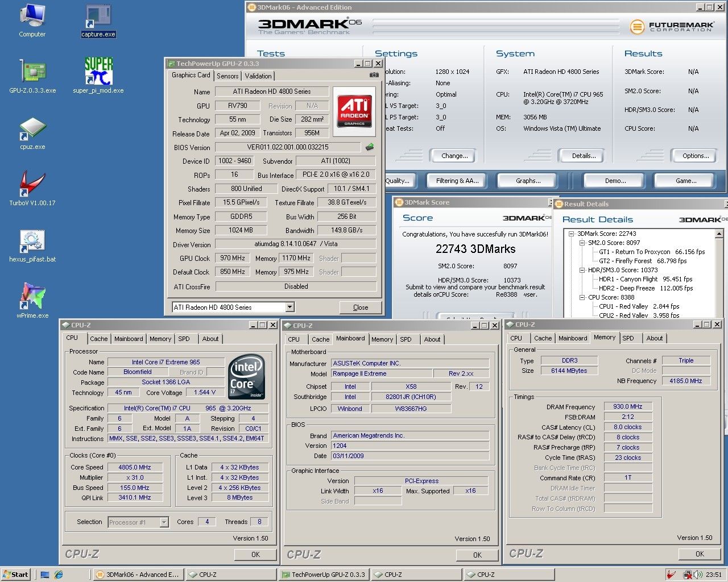The width and height of the screenshot is (728, 582).
Task: Collapse the 3DMark Score tree node
Action: click(571, 234)
